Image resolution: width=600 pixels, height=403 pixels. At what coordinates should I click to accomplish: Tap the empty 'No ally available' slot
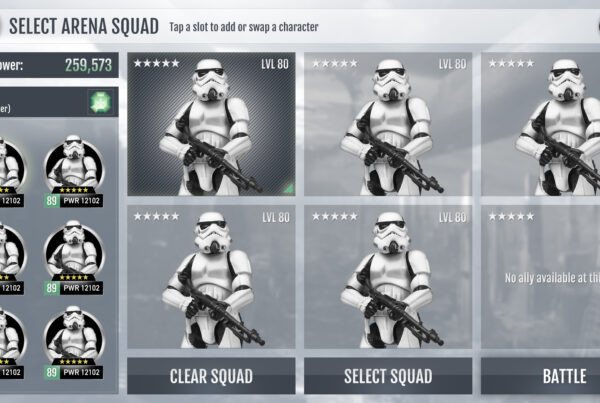[x=540, y=277]
